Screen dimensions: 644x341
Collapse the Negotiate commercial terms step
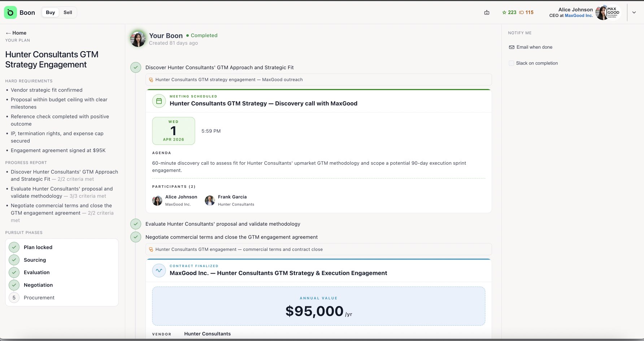[231, 237]
